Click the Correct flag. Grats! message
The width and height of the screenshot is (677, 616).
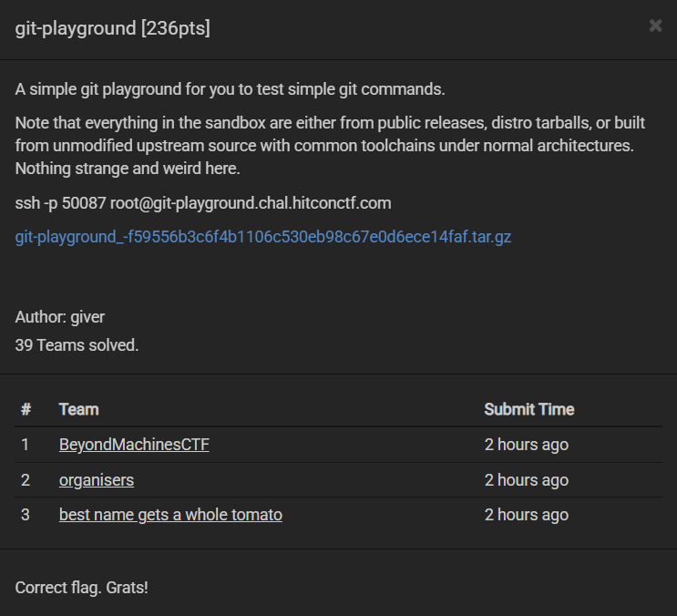(82, 587)
